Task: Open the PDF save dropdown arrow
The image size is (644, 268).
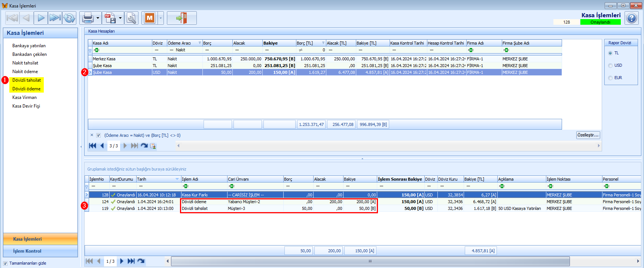Action: (120, 18)
